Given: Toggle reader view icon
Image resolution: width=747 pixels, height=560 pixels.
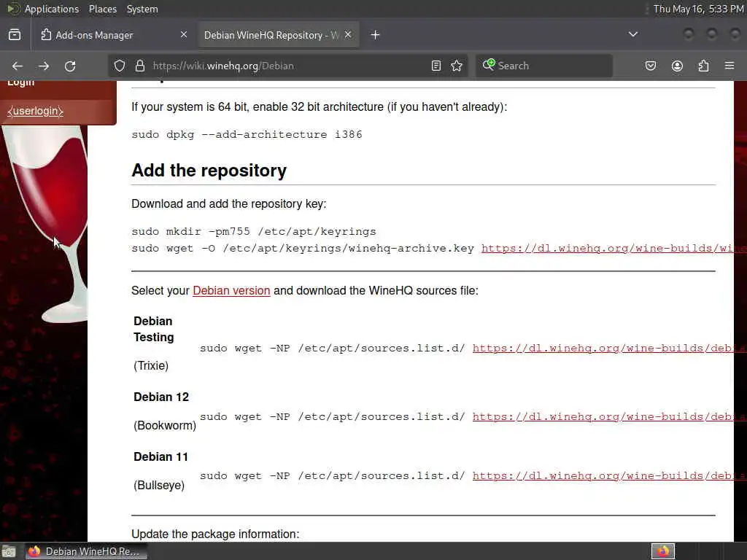Looking at the screenshot, I should pos(436,66).
